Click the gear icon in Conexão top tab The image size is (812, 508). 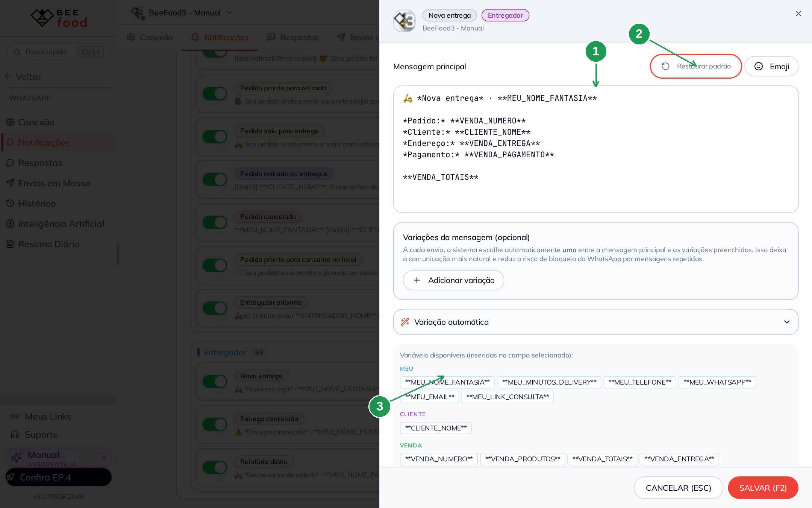point(131,37)
